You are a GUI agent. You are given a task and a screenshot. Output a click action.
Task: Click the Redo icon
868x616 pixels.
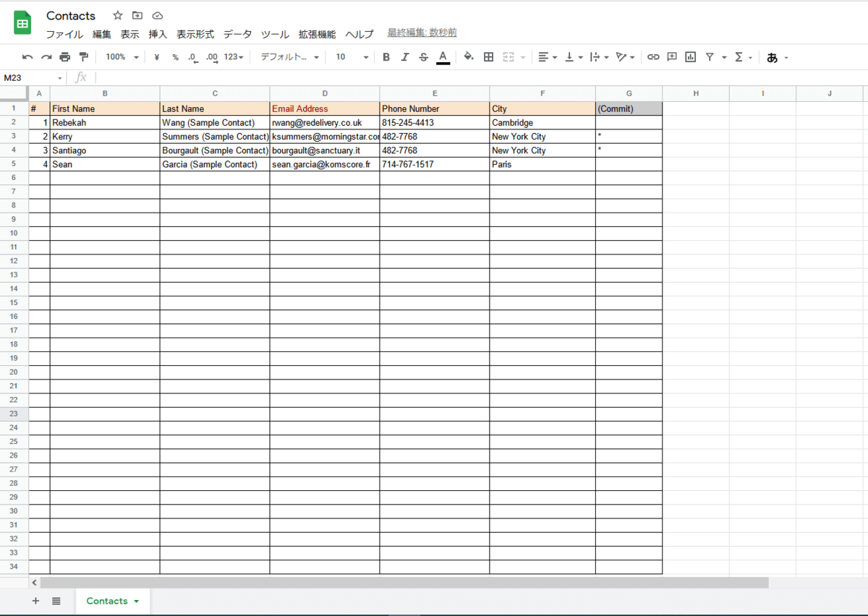[x=46, y=57]
